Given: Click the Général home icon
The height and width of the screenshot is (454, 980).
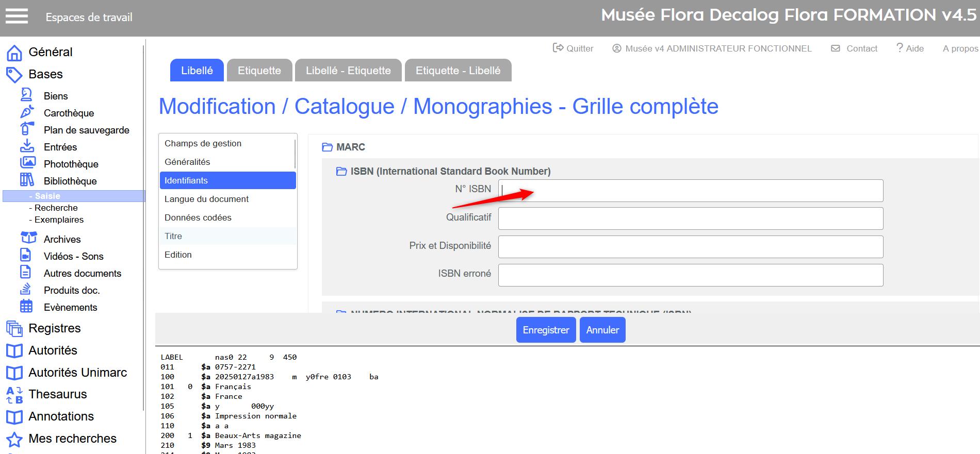Looking at the screenshot, I should pos(14,53).
